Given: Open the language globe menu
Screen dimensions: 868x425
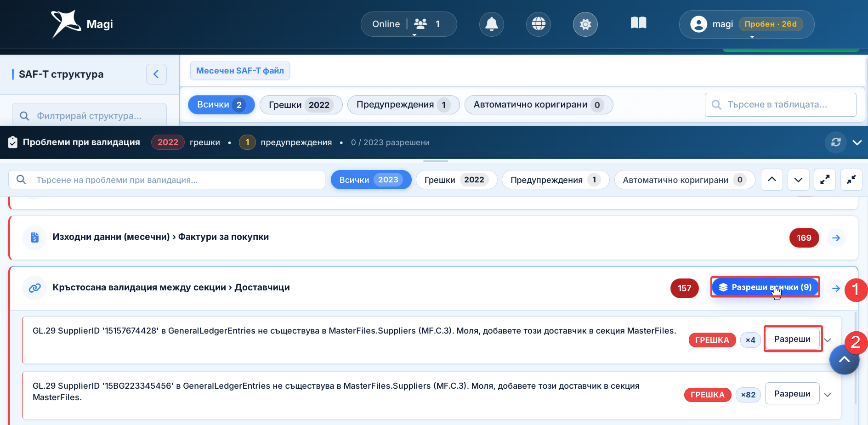Looking at the screenshot, I should point(539,24).
